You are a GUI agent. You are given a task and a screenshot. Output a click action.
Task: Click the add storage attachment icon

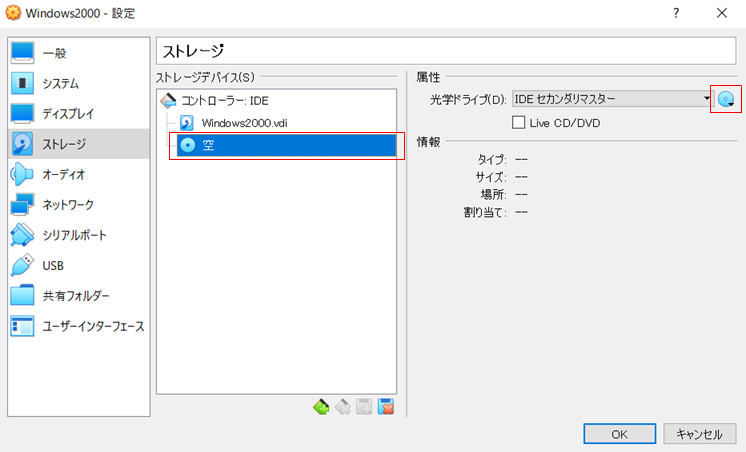(364, 407)
